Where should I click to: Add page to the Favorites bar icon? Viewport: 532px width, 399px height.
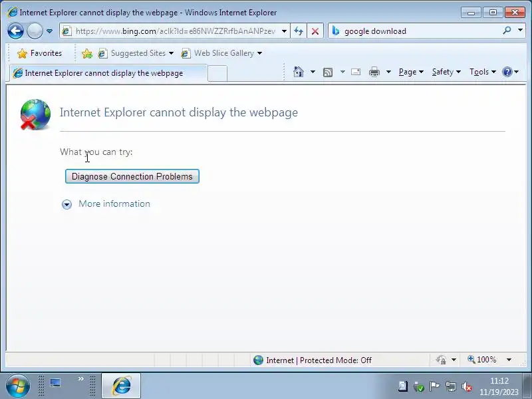click(87, 53)
